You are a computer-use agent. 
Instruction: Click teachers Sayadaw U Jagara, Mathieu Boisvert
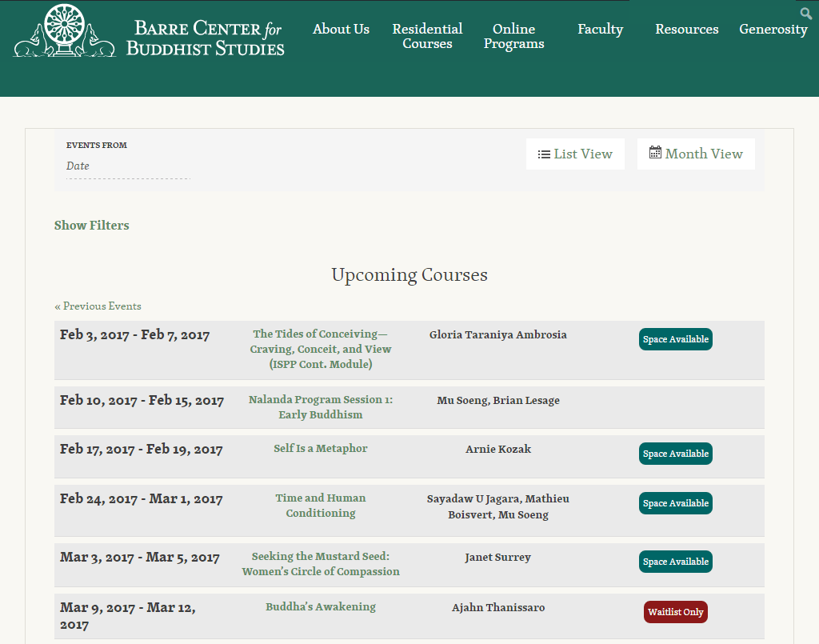tap(497, 506)
